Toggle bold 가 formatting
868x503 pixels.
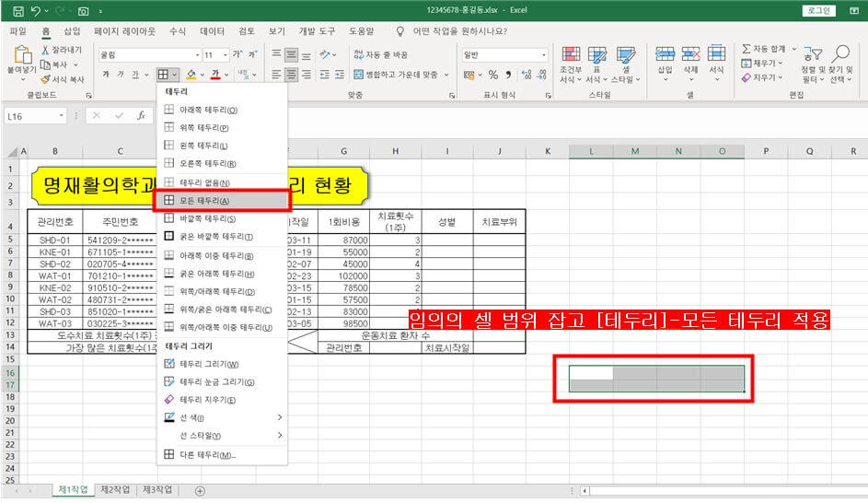106,75
